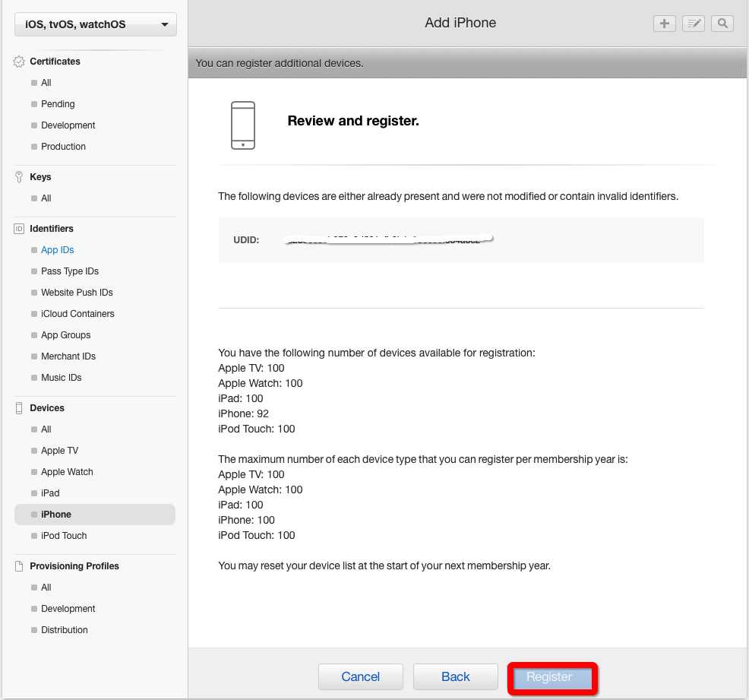
Task: Select Pending under Certificates
Action: pyautogui.click(x=58, y=104)
